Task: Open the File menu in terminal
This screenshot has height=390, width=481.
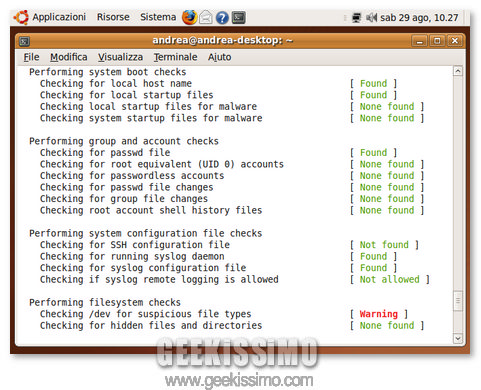Action: (x=31, y=57)
